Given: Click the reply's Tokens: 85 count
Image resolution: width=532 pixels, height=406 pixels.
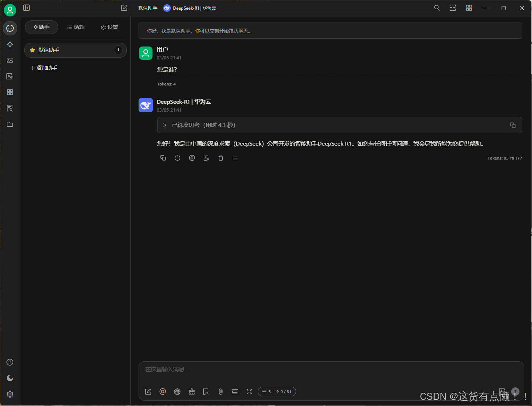Looking at the screenshot, I should click(505, 158).
